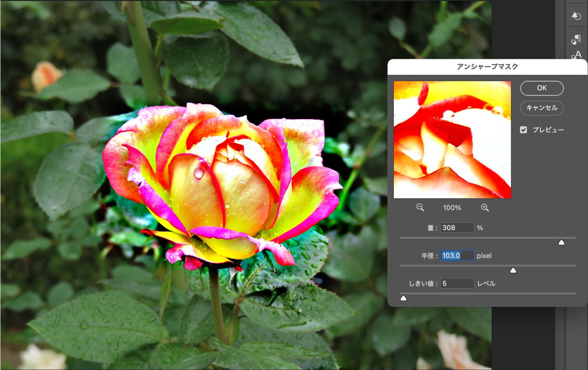Click the 100% preview zoom label
The width and height of the screenshot is (588, 370).
point(452,208)
